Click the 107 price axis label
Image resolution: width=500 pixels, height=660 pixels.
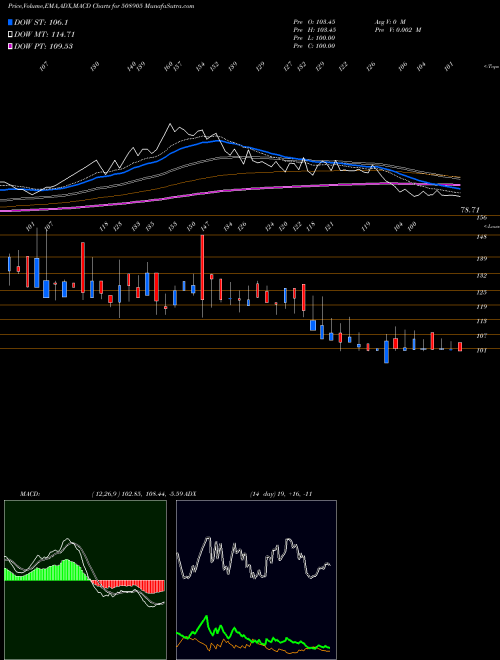(x=482, y=336)
